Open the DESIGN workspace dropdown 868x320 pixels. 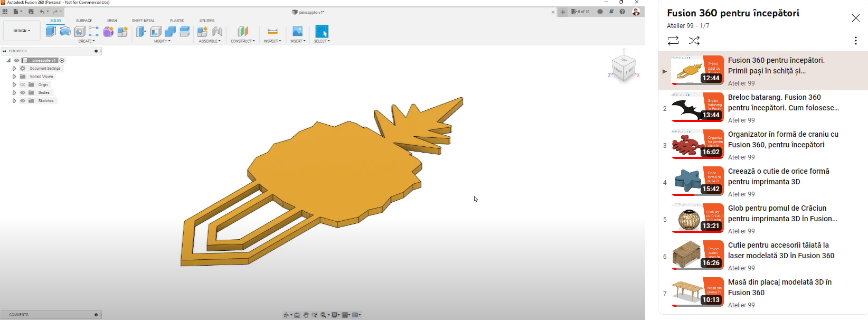click(x=22, y=31)
